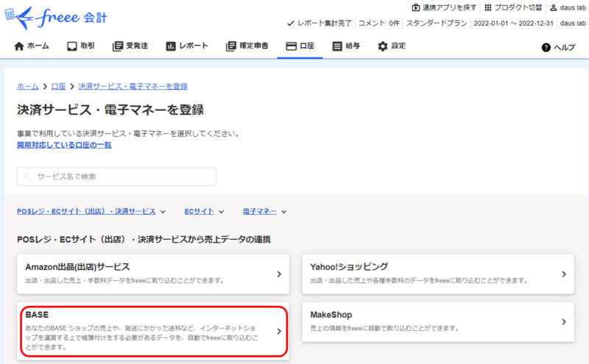Open the 受発注 menu
This screenshot has height=364, width=589.
[137, 46]
